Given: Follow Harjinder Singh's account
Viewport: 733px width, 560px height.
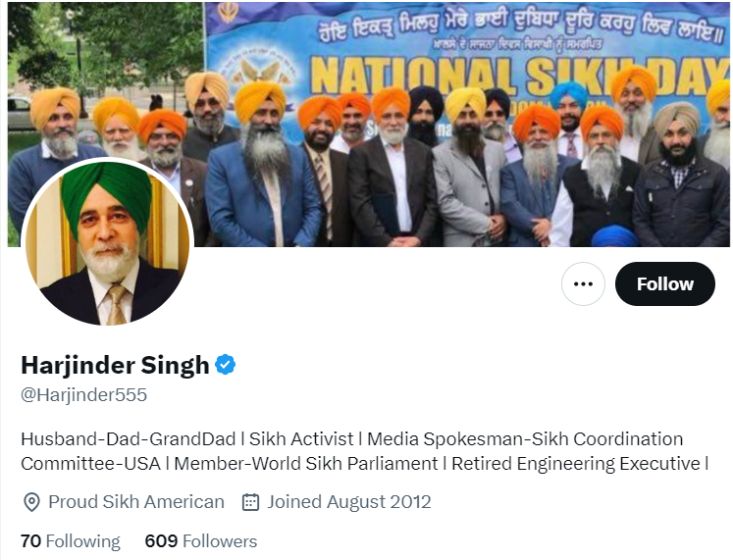Looking at the screenshot, I should tap(664, 284).
